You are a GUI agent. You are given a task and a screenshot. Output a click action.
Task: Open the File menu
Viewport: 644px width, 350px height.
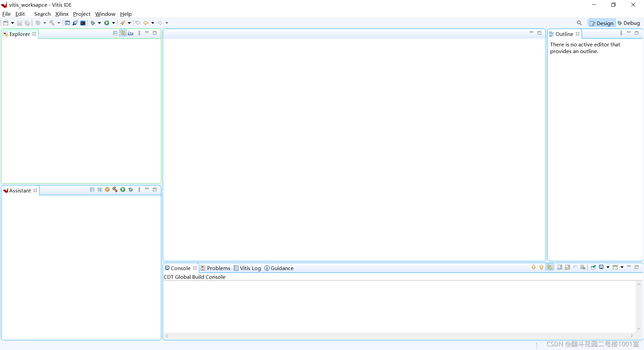pos(6,14)
